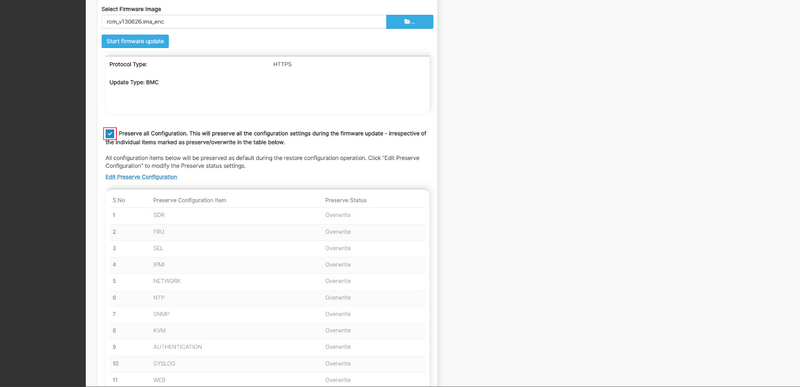Click Overwrite status in the SYSLOG row
The image size is (800, 387).
pos(338,364)
